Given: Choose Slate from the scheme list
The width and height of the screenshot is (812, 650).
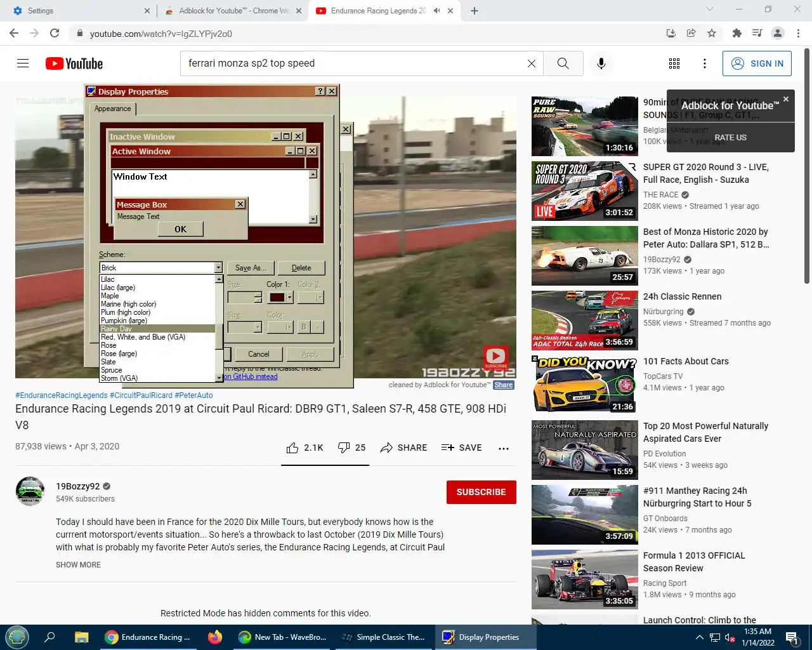Looking at the screenshot, I should (x=157, y=362).
